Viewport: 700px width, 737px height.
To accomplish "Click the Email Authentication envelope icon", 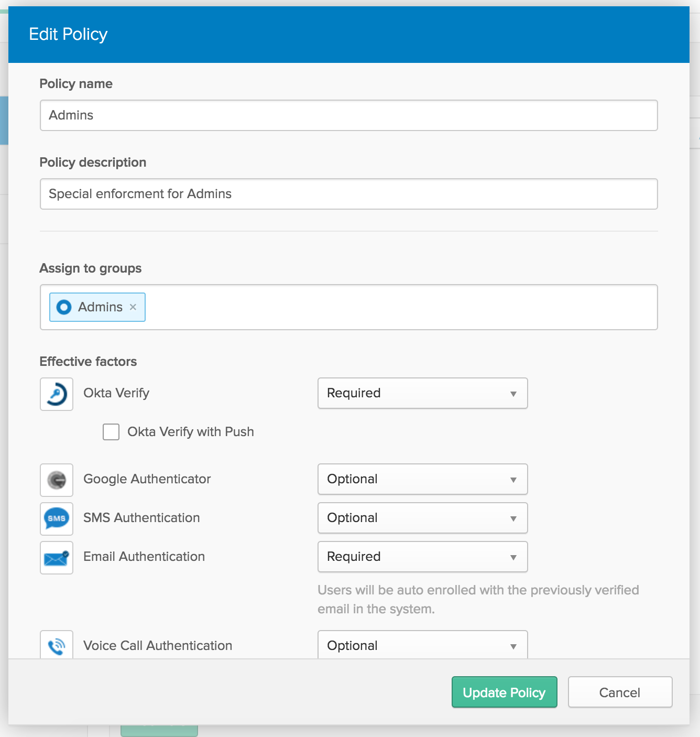I will 57,558.
